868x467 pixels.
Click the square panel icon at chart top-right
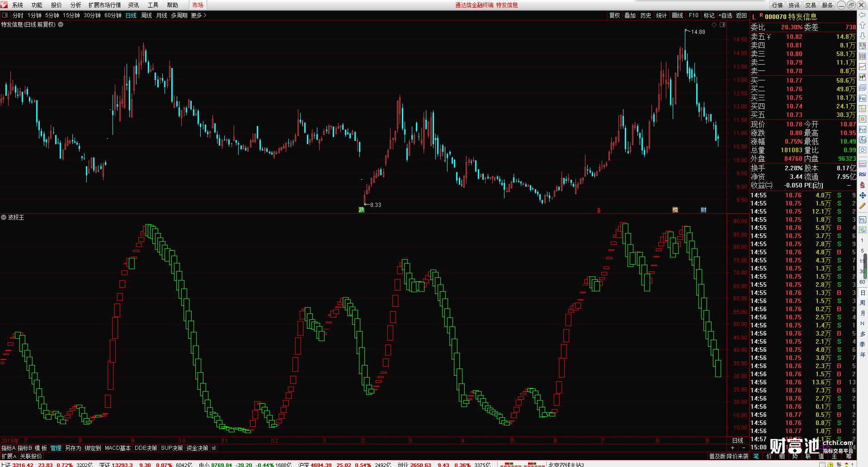coord(722,24)
